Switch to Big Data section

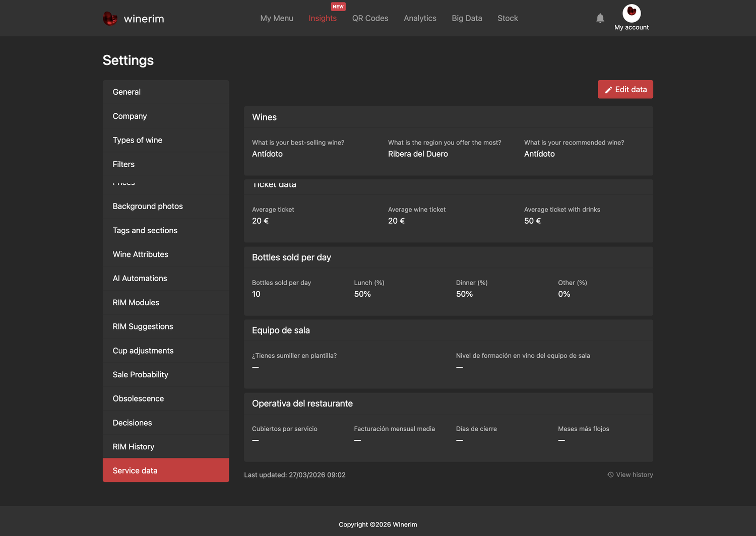[x=467, y=18]
